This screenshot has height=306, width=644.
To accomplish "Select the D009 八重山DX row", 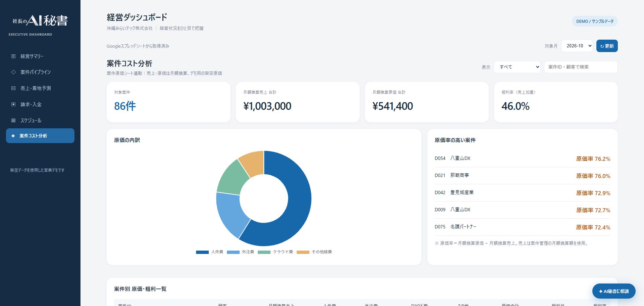I will tap(522, 210).
